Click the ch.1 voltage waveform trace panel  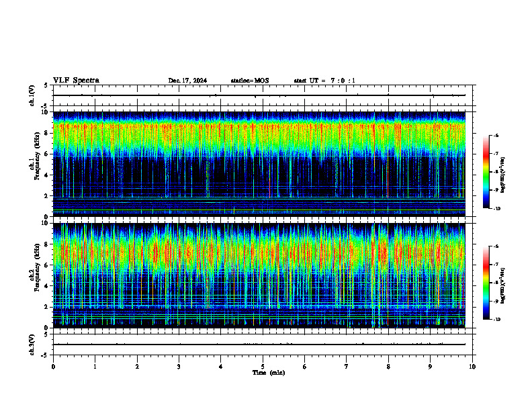(263, 95)
